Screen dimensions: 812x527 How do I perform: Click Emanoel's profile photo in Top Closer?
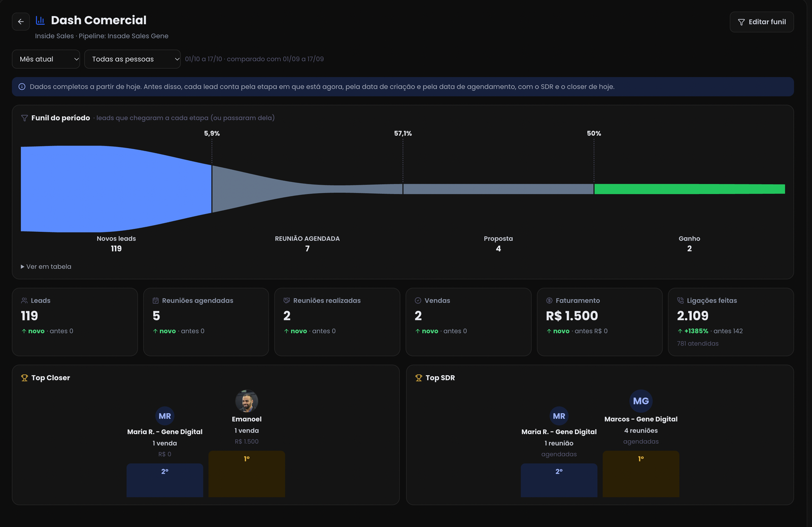pyautogui.click(x=247, y=401)
